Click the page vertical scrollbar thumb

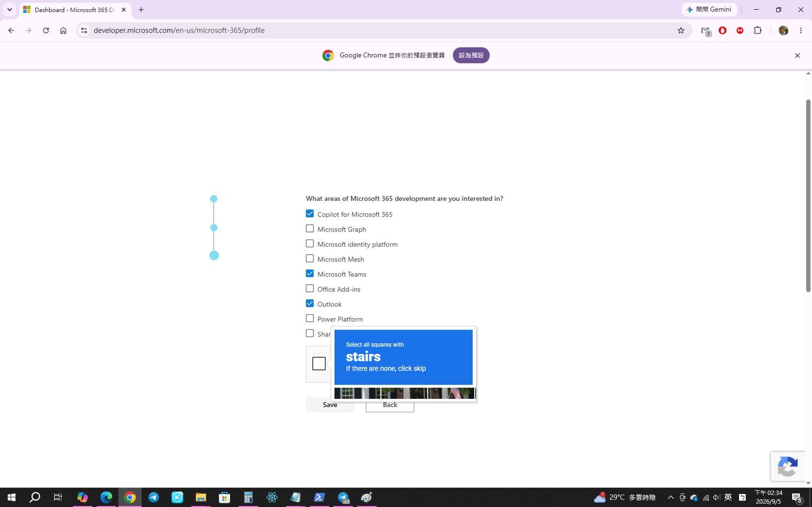click(x=808, y=196)
